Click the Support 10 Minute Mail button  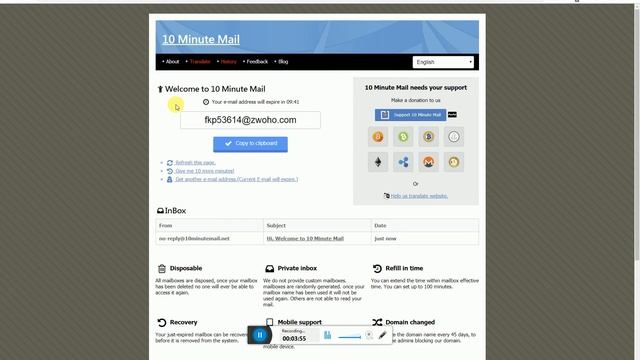pos(410,115)
